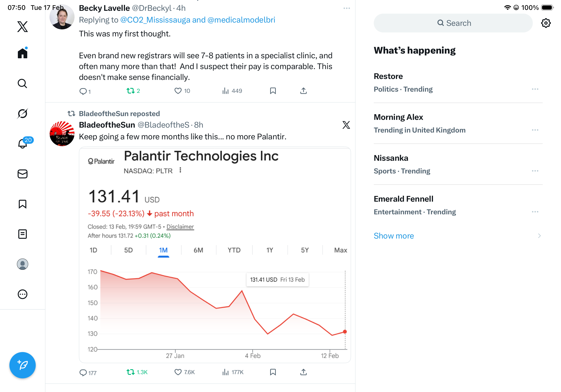
Task: Go to Home feed icon
Action: pyautogui.click(x=23, y=53)
